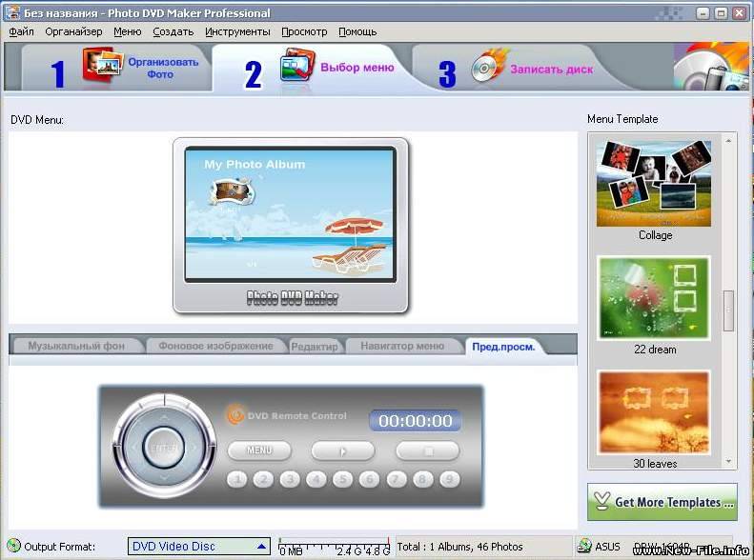Screen dimensions: 754x560
Task: Click Total: 1 Albums, 46 Photos status
Action: click(459, 547)
